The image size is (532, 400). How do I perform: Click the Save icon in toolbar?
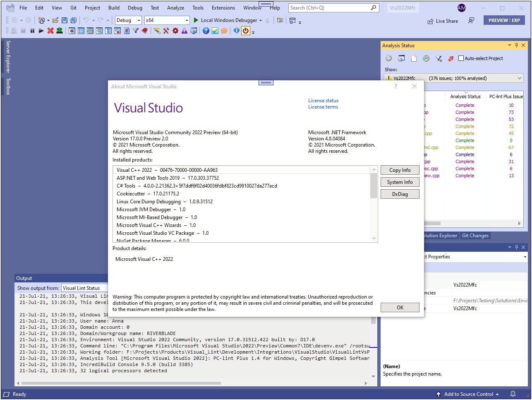click(x=65, y=20)
